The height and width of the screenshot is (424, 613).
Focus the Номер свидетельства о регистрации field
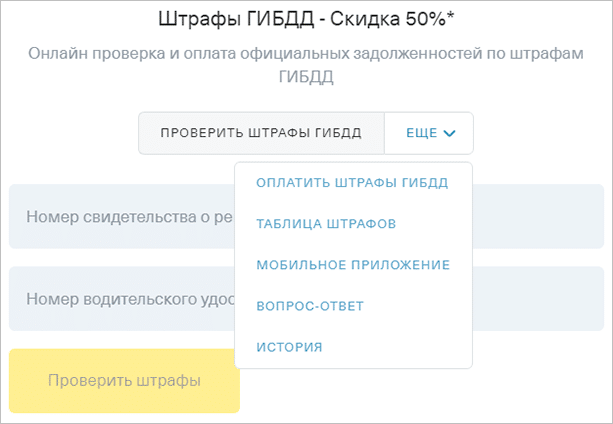click(120, 216)
